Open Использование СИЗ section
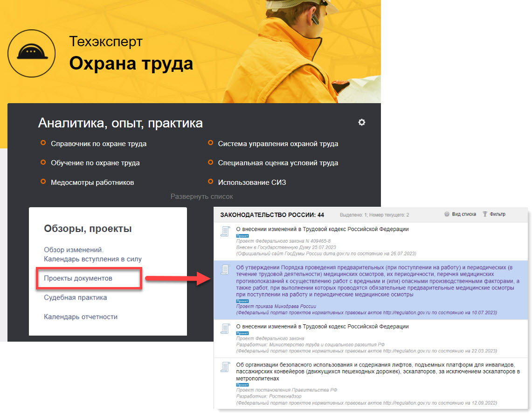This screenshot has width=532, height=414. point(252,182)
